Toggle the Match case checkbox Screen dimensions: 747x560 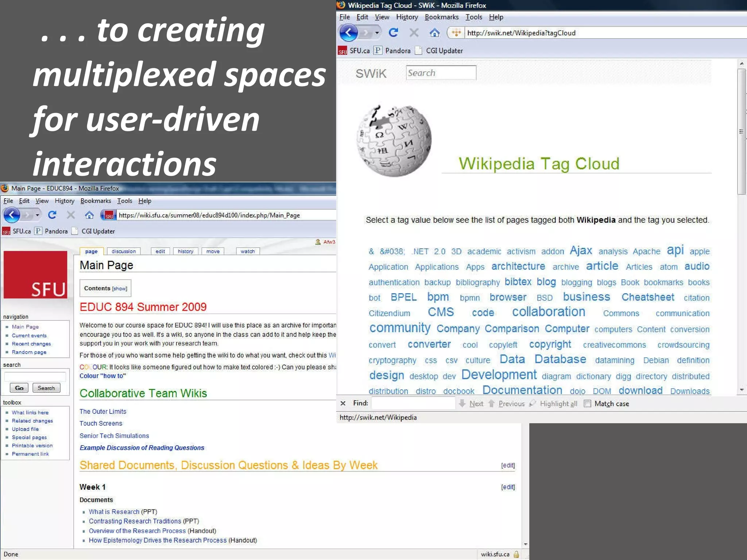click(587, 404)
